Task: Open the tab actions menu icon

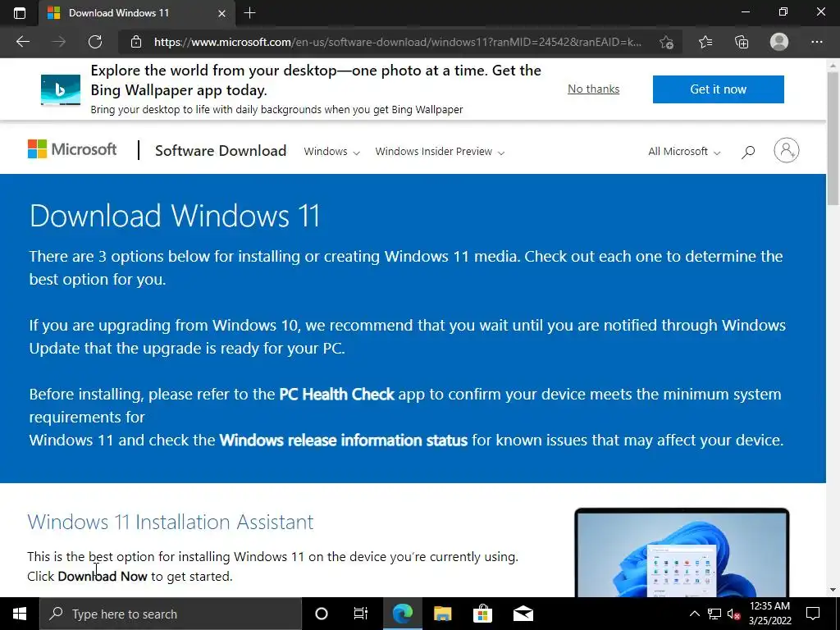Action: (20, 13)
